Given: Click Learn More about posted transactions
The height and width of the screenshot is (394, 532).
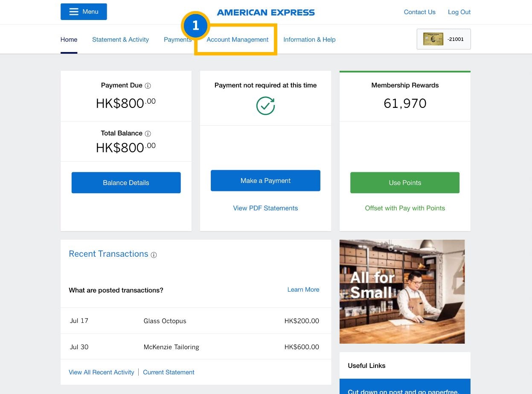Looking at the screenshot, I should (x=303, y=290).
